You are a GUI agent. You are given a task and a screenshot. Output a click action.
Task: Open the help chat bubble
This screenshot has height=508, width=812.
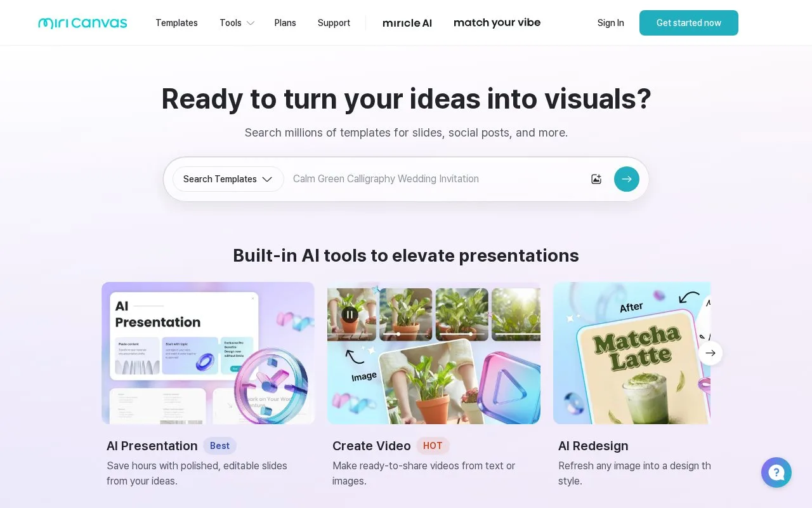click(776, 472)
